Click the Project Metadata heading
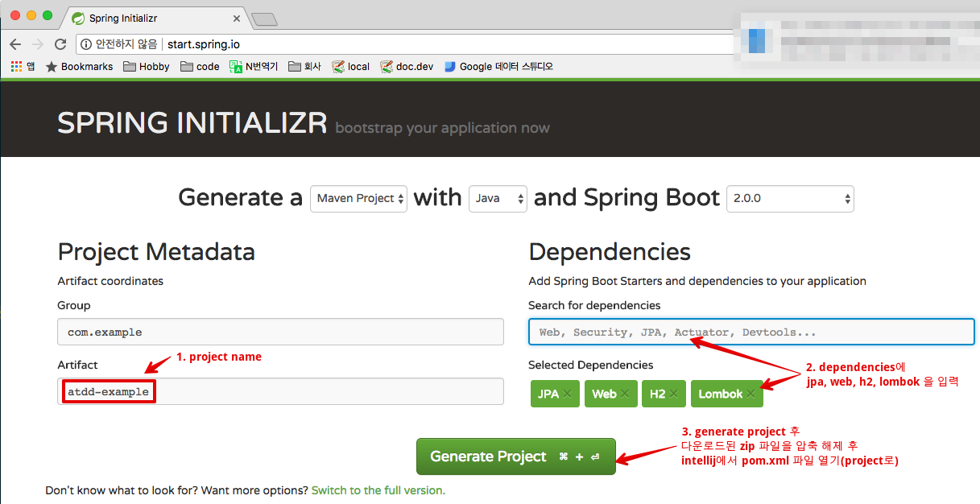Viewport: 980px width, 504px height. click(156, 252)
